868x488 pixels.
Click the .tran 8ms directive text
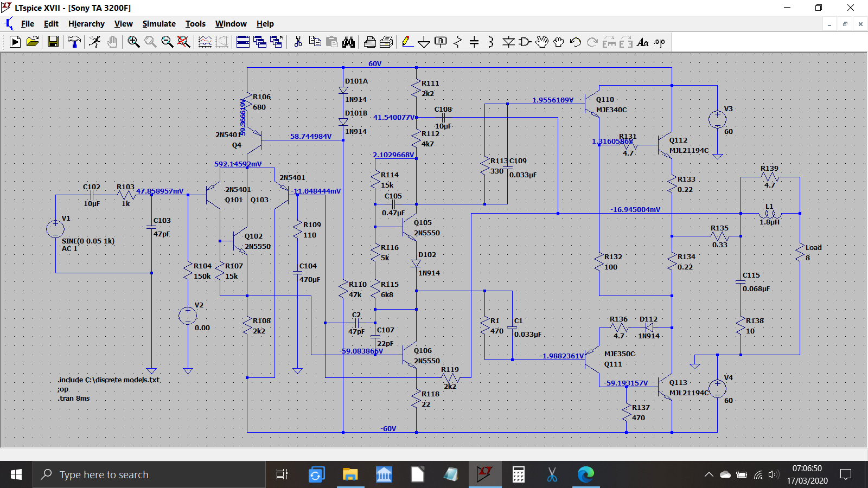74,398
